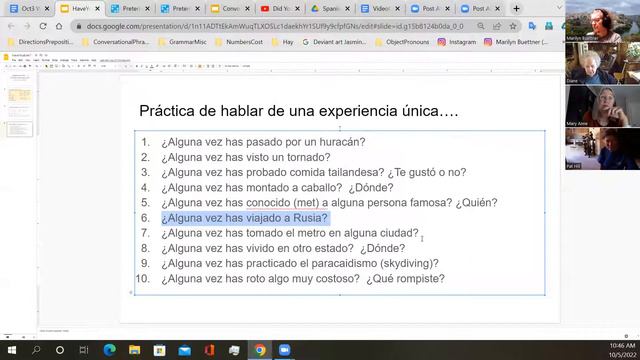Close the Oct3 V tab
This screenshot has width=640, height=360.
click(x=47, y=9)
